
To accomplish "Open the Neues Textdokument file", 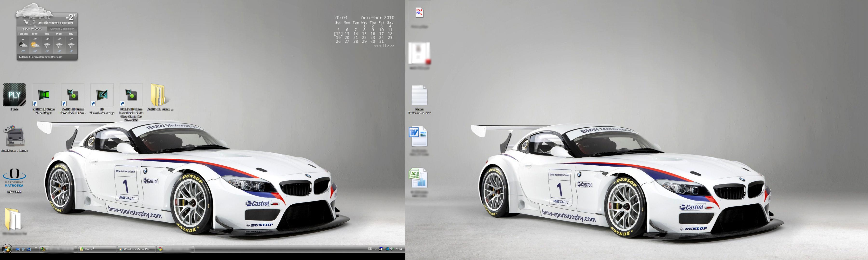I will (x=419, y=95).
